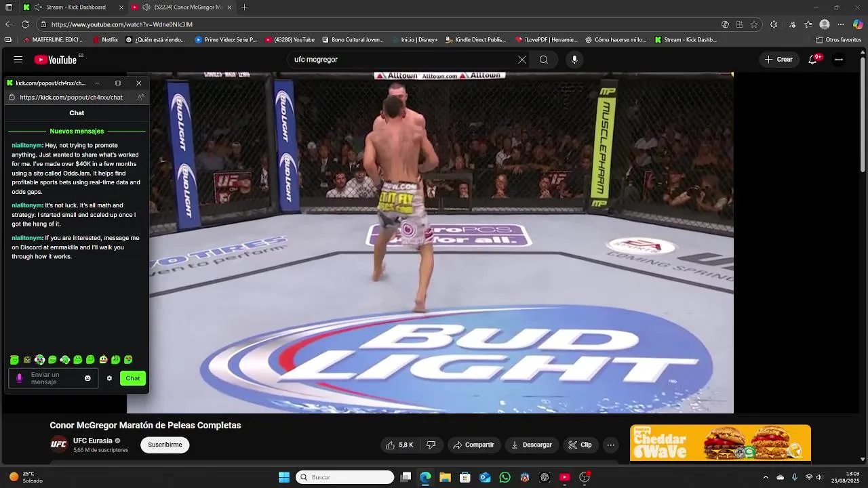Viewport: 868px width, 488px height.
Task: Open Kick chat settings gear
Action: [109, 378]
